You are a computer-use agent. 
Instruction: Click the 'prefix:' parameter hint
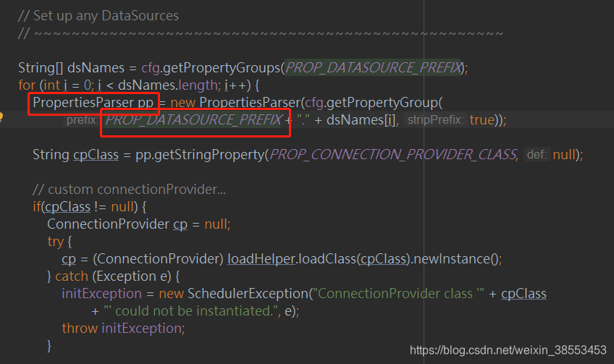(x=81, y=120)
